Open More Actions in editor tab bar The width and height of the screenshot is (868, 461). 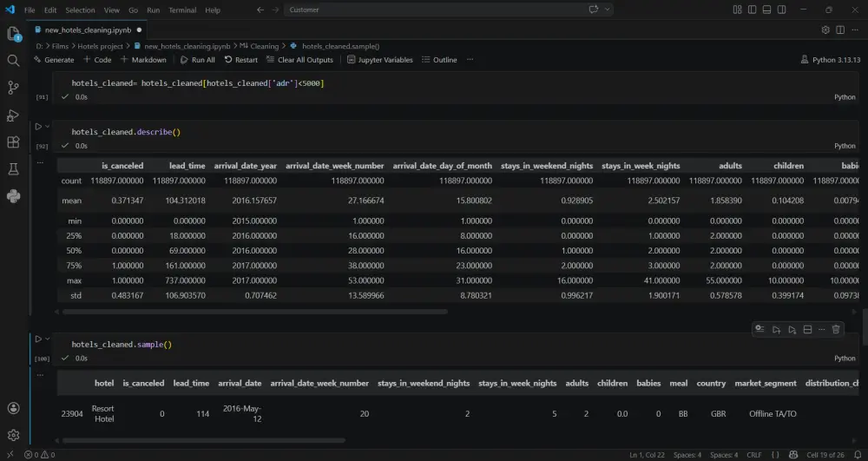(x=855, y=30)
